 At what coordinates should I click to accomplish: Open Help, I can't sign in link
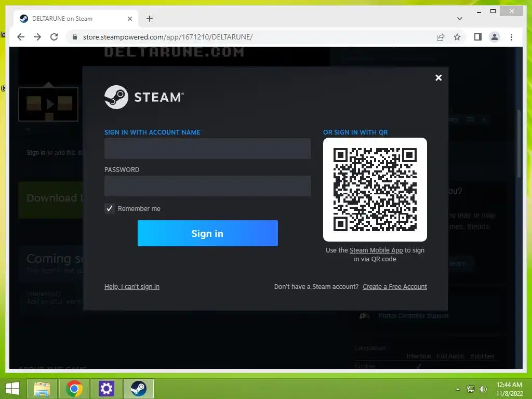pyautogui.click(x=132, y=286)
